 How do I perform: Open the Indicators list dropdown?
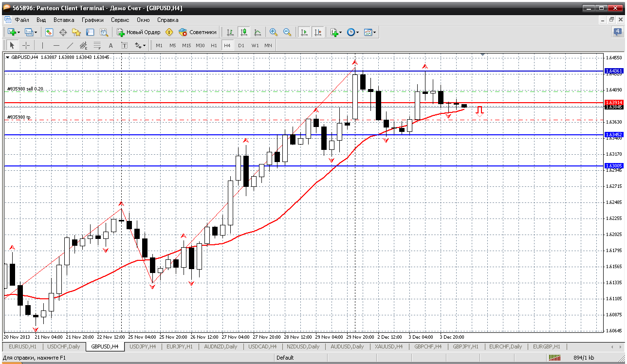click(336, 32)
